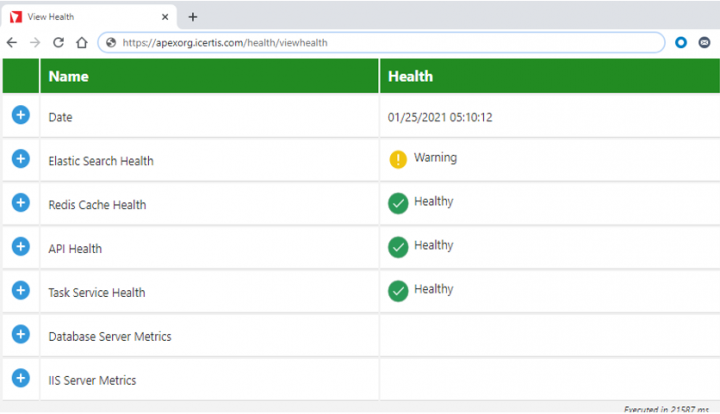Expand Elastic Search Health row details
This screenshot has height=414, width=720.
(x=21, y=159)
